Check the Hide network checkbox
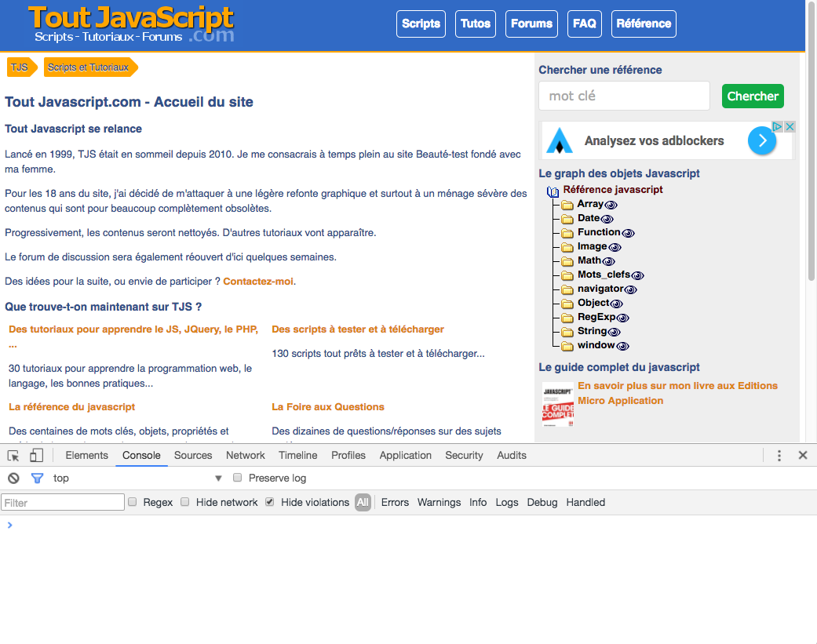This screenshot has width=817, height=644. [185, 502]
